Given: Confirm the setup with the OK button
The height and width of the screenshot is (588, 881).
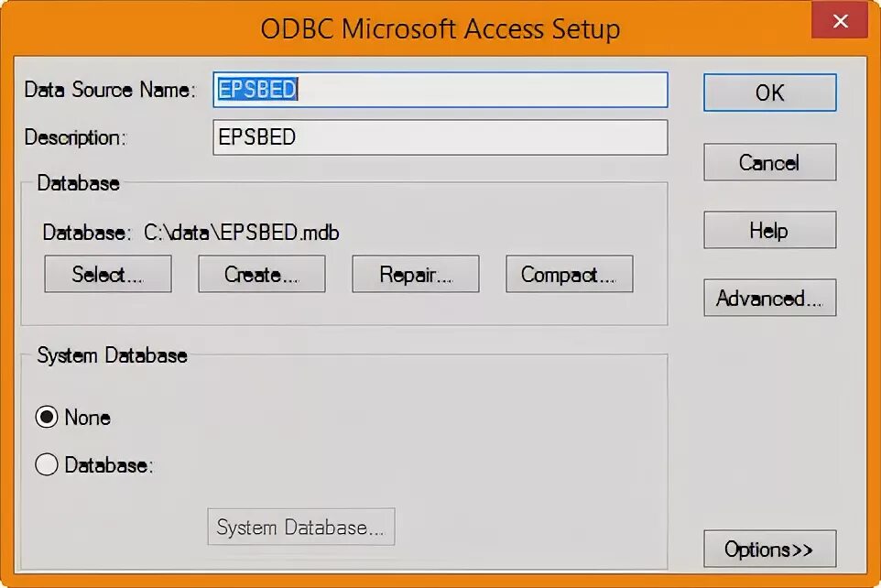Looking at the screenshot, I should (770, 93).
